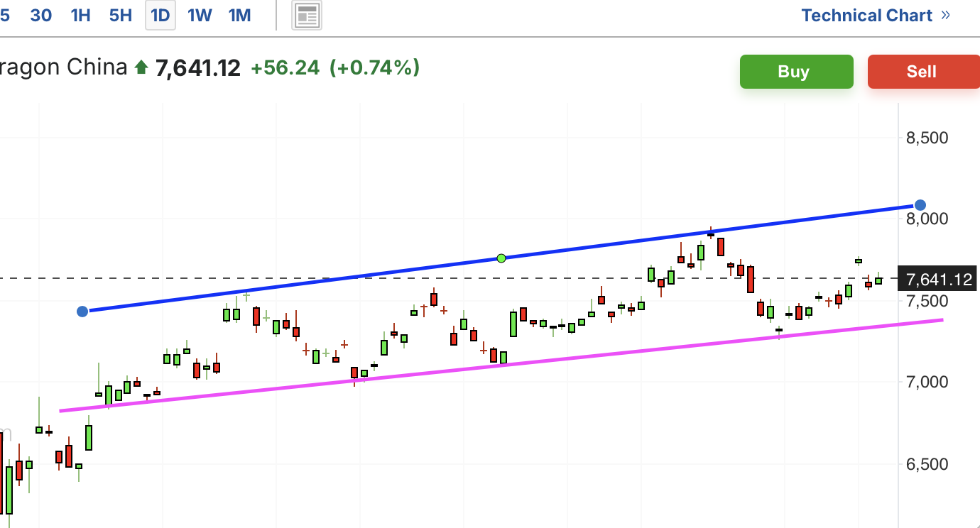
Task: Click the green up arrow next to price
Action: pos(141,67)
